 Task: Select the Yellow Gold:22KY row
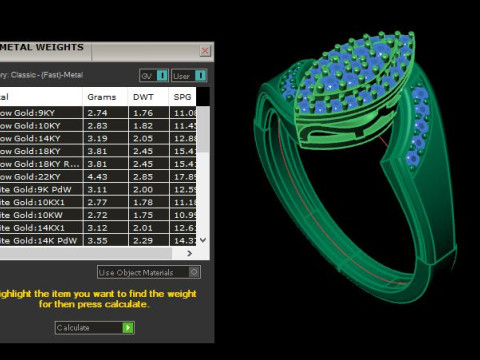point(98,177)
